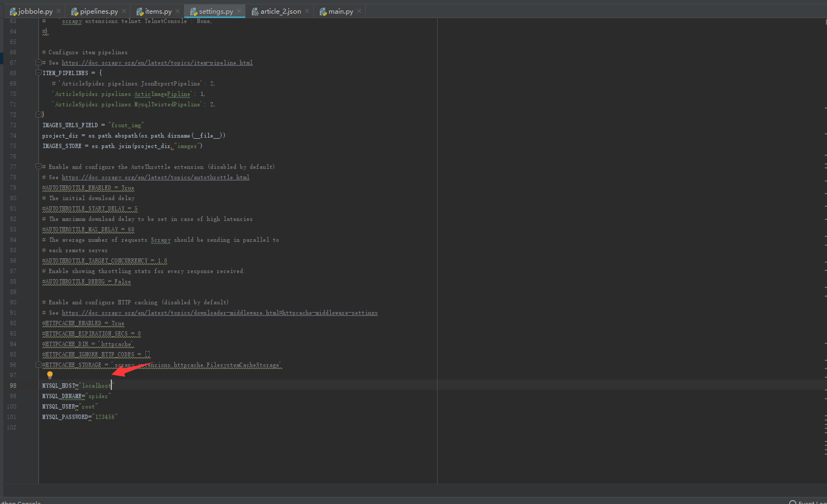Open the item-pipeline.html documentation link
Viewport: 827px width, 504px height.
(x=157, y=63)
